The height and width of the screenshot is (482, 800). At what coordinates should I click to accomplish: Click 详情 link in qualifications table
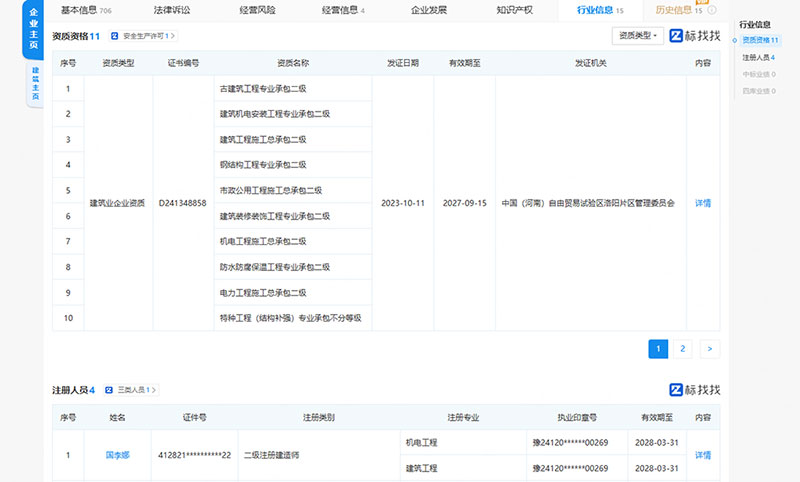point(703,203)
